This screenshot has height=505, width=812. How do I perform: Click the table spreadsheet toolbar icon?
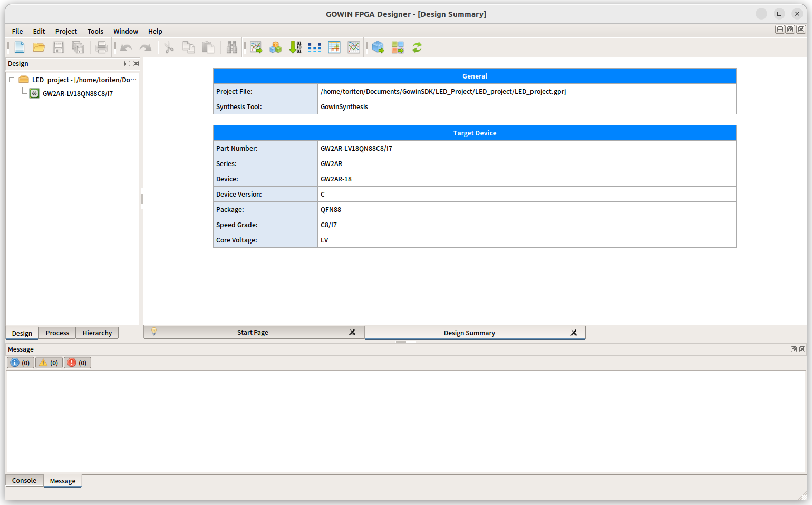[x=334, y=47]
